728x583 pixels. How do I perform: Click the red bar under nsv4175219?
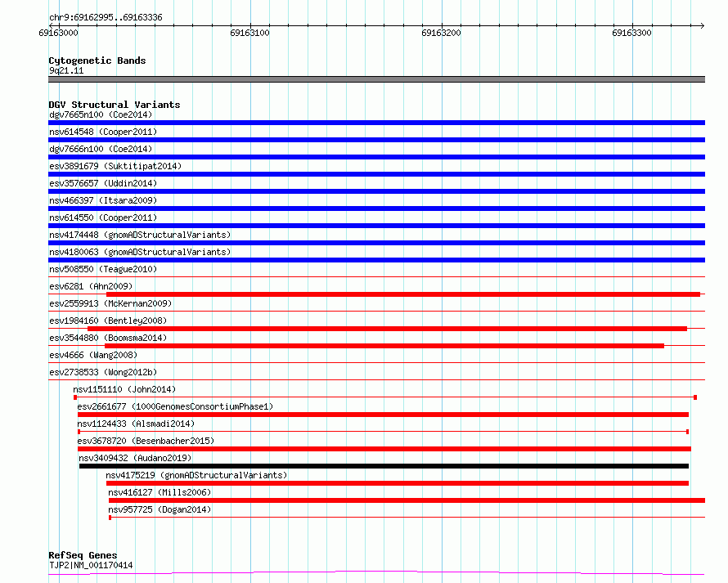click(x=398, y=483)
